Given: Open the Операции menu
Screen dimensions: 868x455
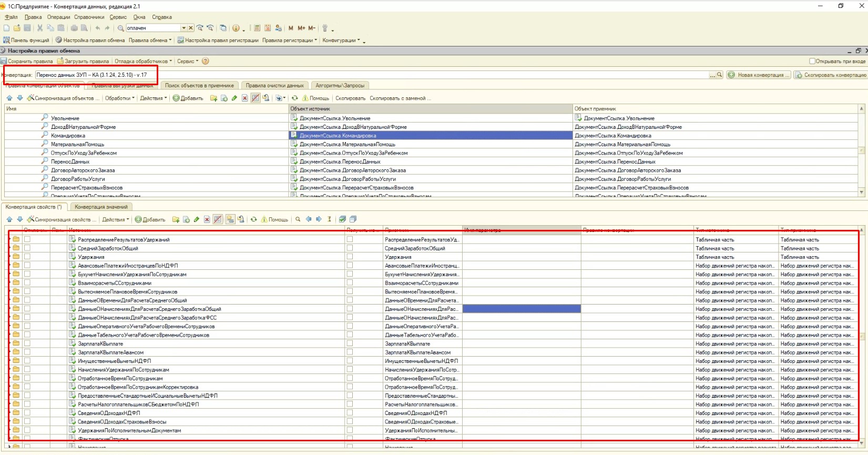Looking at the screenshot, I should coord(58,17).
